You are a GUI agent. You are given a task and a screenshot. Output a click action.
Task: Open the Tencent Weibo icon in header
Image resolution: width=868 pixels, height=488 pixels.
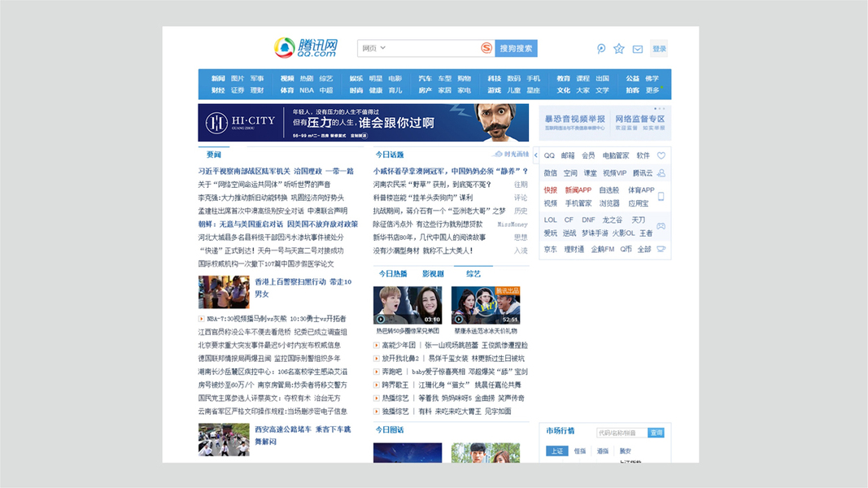[x=601, y=49]
